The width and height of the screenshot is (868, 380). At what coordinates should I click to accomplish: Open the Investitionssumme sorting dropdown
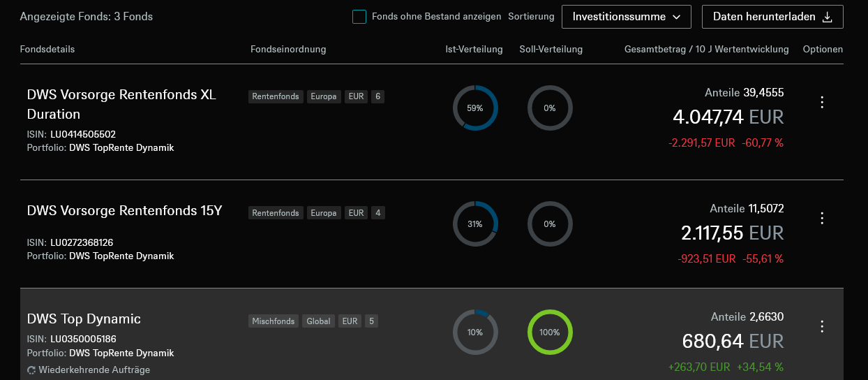[626, 17]
